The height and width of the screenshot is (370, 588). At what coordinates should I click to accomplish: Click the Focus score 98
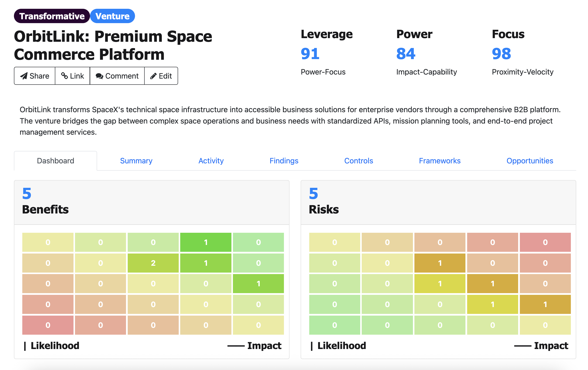[x=501, y=54]
